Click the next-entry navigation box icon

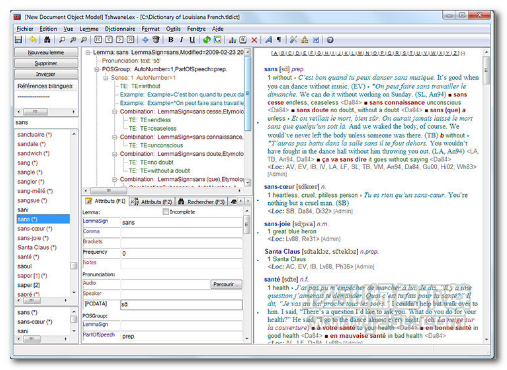pyautogui.click(x=120, y=40)
